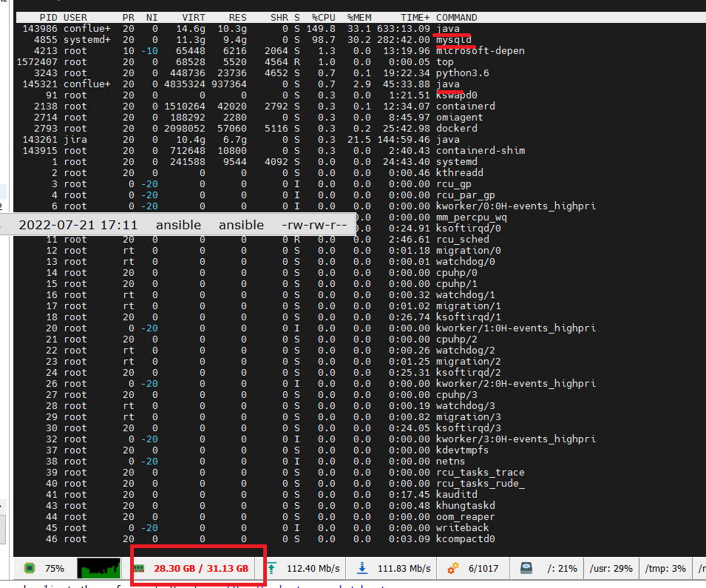706x588 pixels.
Task: Select the kswapd0 command text
Action: pos(457,95)
